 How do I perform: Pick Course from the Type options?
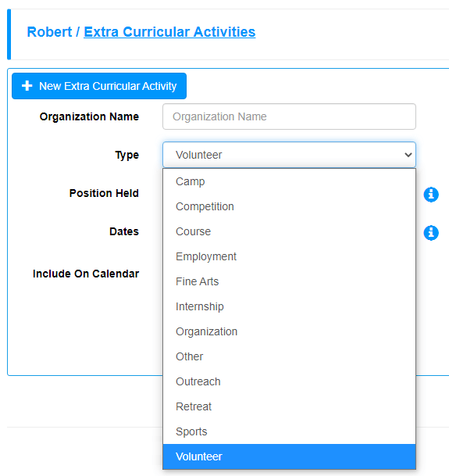(x=289, y=231)
